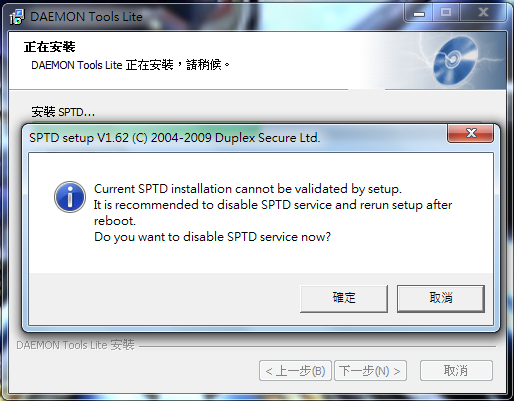Click 'Current SPTD installation cannot be validated' message
Screen dimensions: 514x401
248,189
